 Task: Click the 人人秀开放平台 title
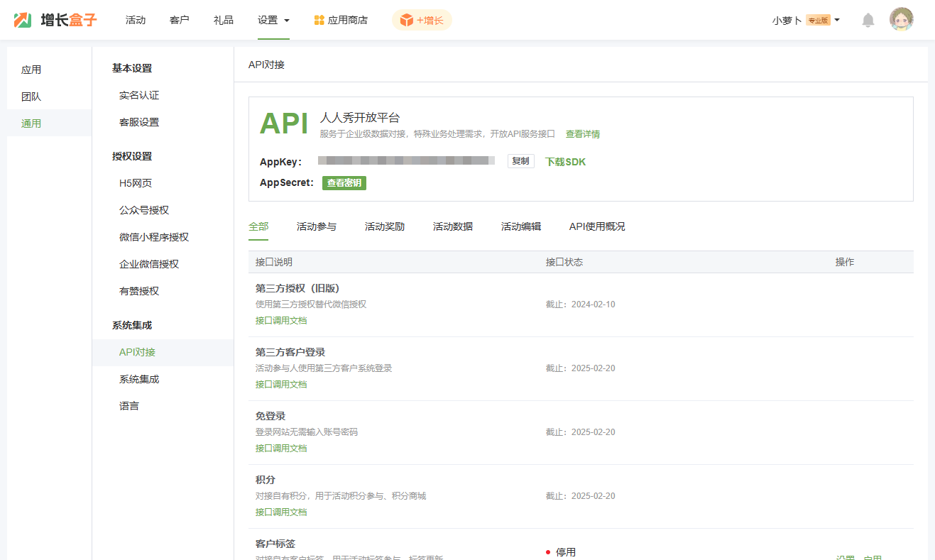360,117
